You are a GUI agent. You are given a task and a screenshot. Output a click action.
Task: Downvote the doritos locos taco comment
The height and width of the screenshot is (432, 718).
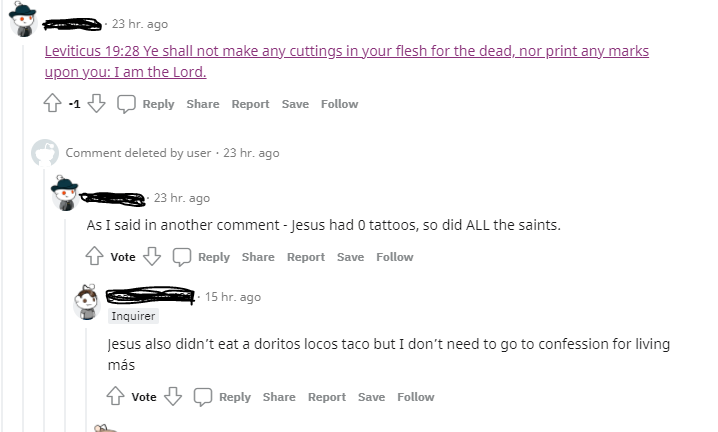172,397
